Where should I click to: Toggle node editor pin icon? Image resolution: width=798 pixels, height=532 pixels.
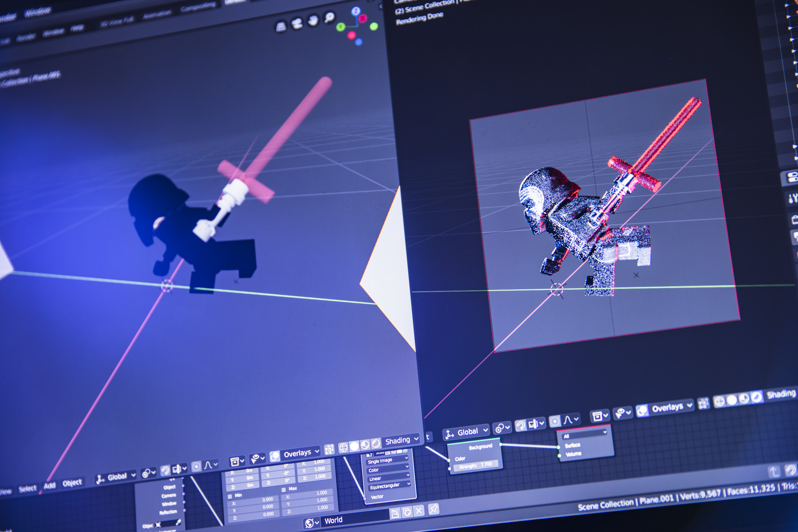(x=433, y=509)
